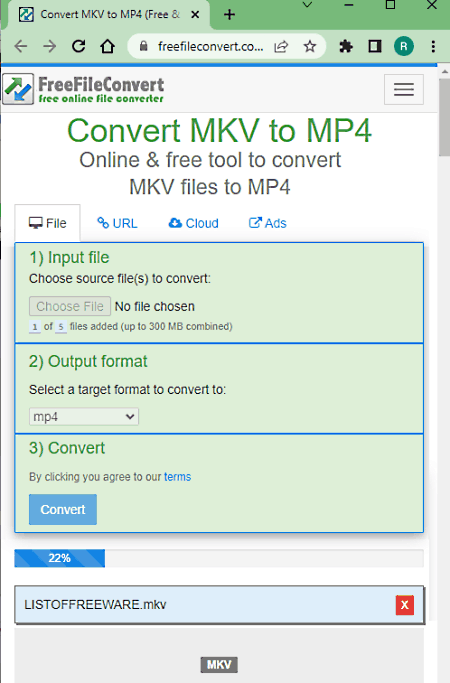Open the terms link
The image size is (450, 683).
point(177,477)
